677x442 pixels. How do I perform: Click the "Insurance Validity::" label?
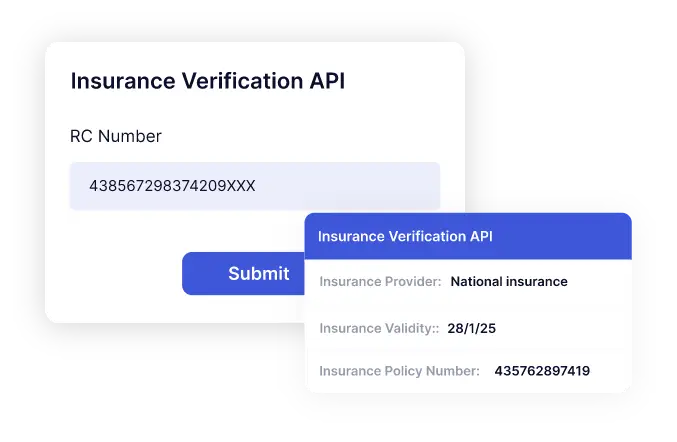pyautogui.click(x=379, y=328)
